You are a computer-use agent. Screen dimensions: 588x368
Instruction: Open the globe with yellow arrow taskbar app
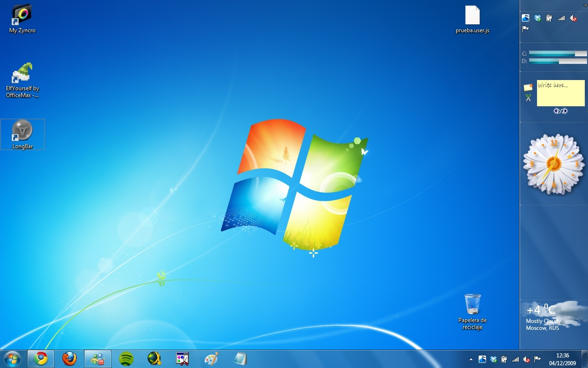pos(155,359)
